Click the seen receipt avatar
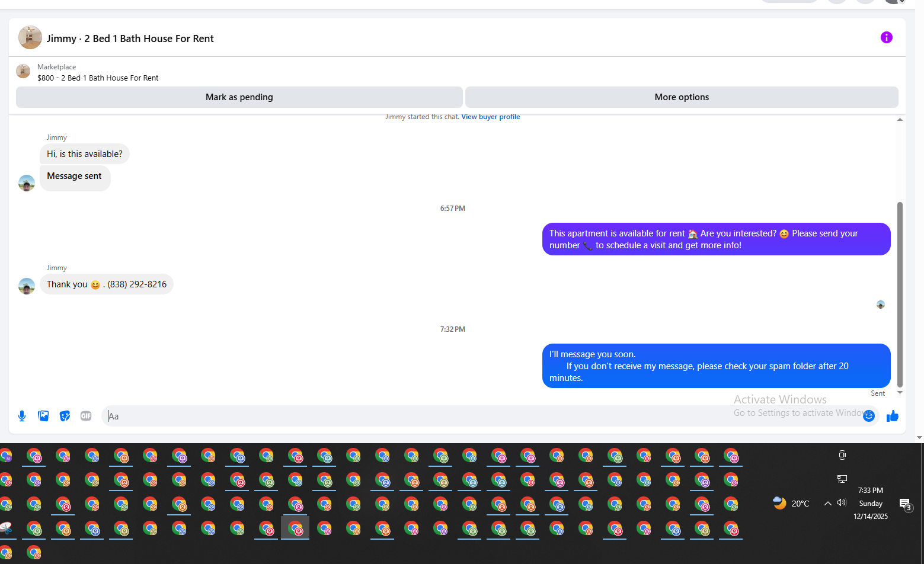The width and height of the screenshot is (924, 564). [881, 305]
